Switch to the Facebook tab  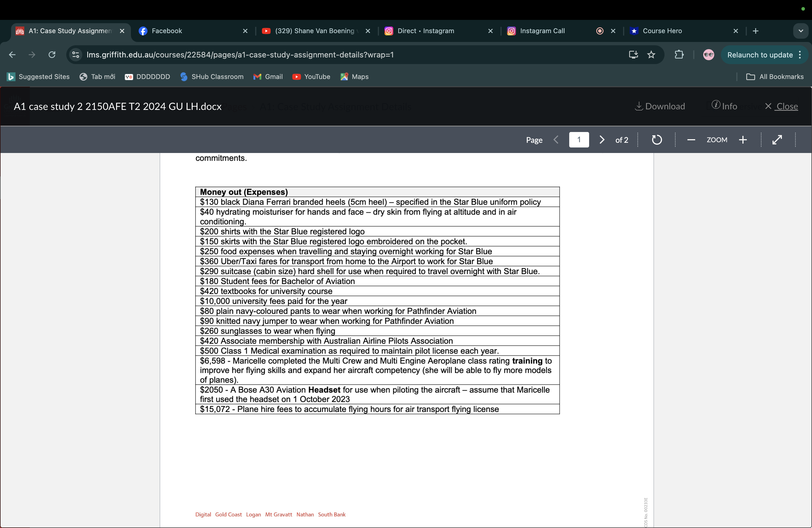tap(166, 31)
